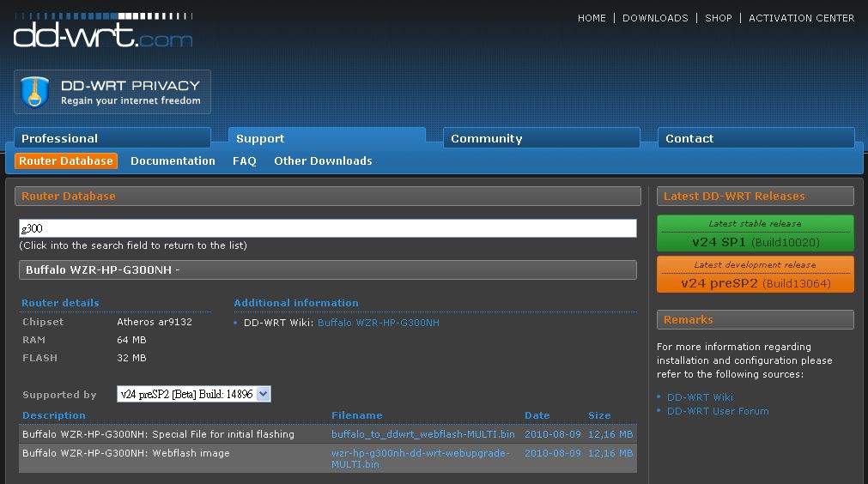
Task: Open DOWNLOADS in the top navigation
Action: pos(655,18)
